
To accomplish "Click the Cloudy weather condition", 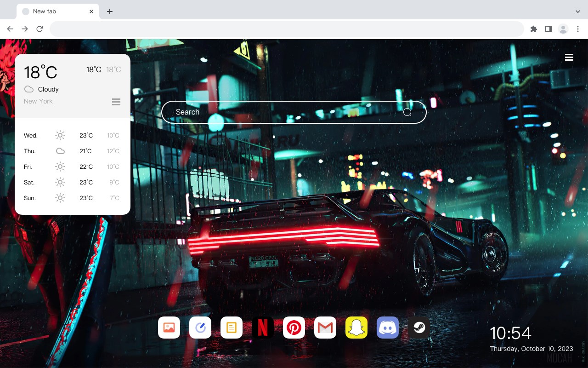I will [48, 89].
